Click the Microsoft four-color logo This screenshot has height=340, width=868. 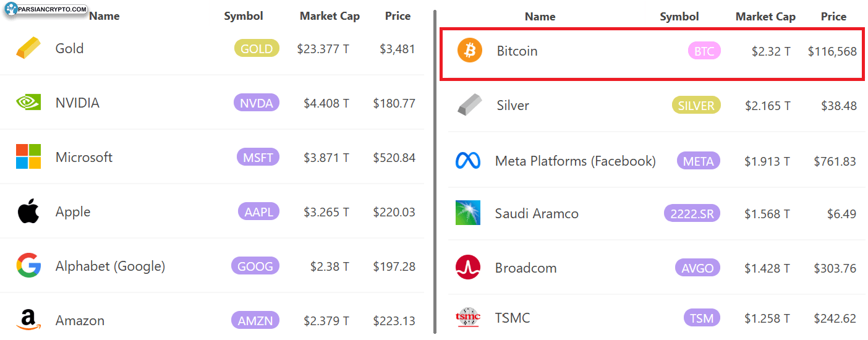28,157
